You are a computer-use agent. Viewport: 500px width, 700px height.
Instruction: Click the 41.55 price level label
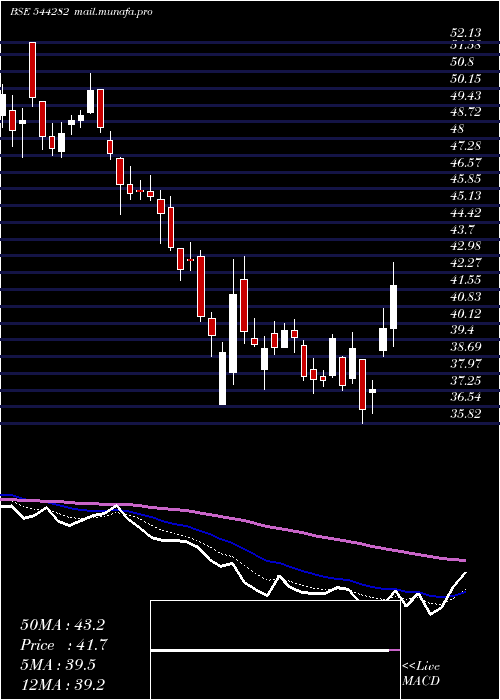[x=466, y=280]
